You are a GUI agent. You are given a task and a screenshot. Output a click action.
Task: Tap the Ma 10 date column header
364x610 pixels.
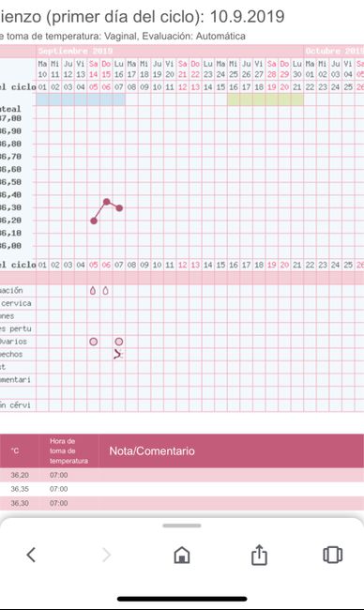(x=42, y=69)
